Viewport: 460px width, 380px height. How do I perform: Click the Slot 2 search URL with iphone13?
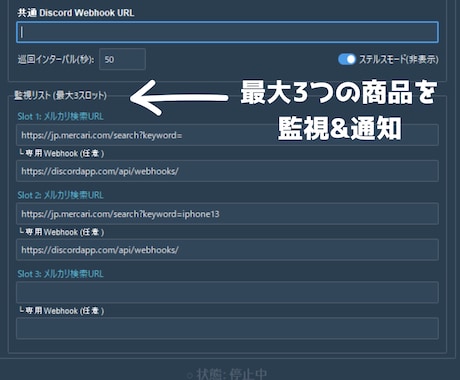(x=227, y=214)
